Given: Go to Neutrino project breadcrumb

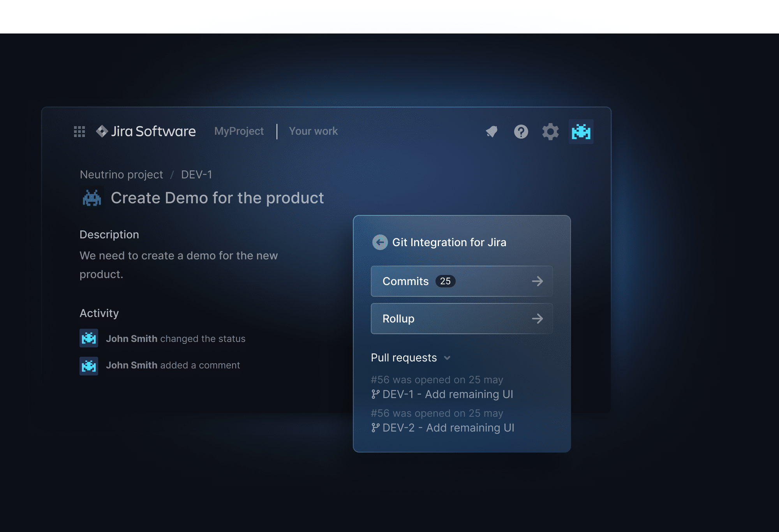Looking at the screenshot, I should tap(122, 174).
